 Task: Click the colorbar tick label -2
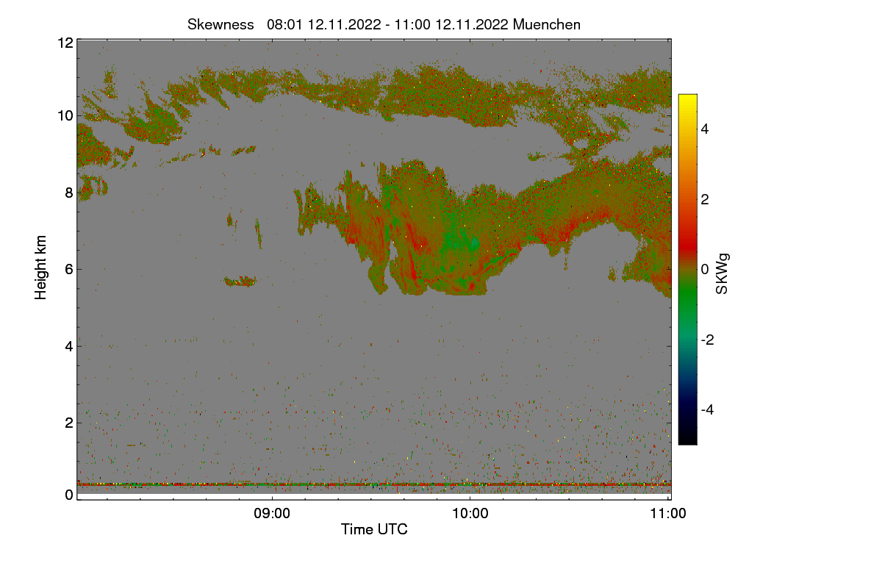point(709,340)
